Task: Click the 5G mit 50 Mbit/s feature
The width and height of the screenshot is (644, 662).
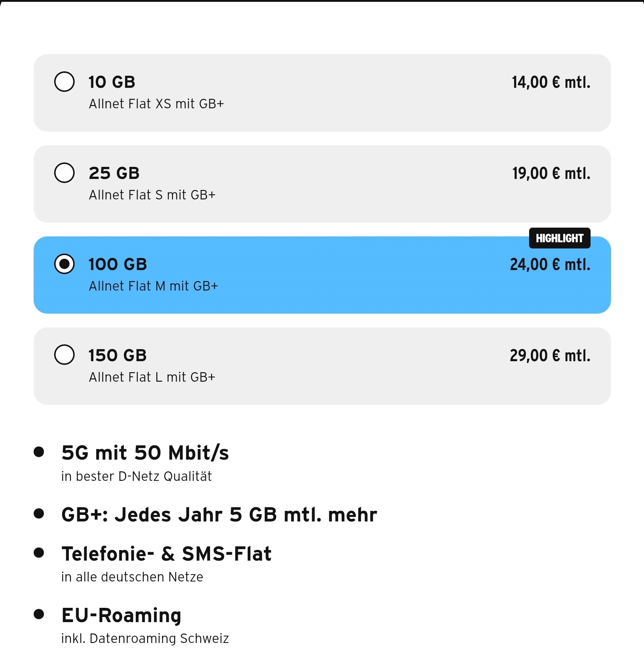Action: click(145, 453)
